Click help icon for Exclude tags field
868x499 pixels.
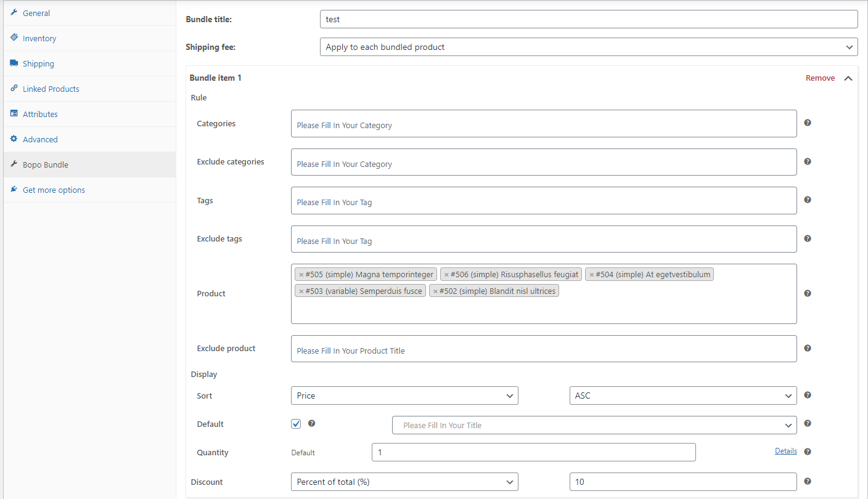point(808,238)
